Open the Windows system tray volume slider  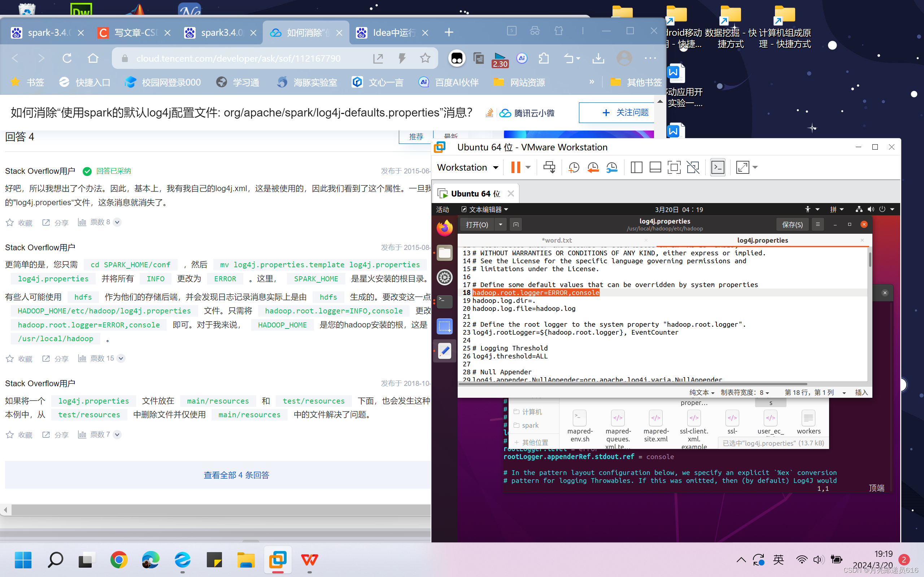[x=818, y=560]
